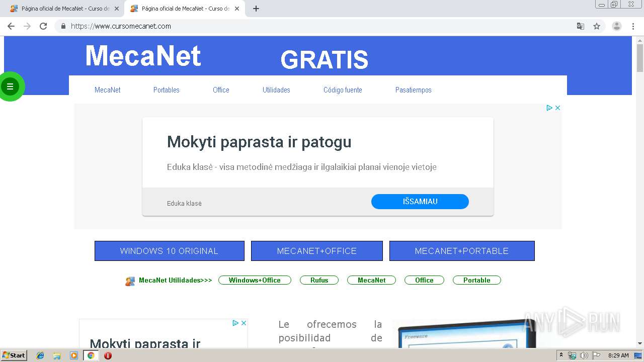Go back to previous page
Viewport: 644px width, 362px height.
tap(11, 26)
